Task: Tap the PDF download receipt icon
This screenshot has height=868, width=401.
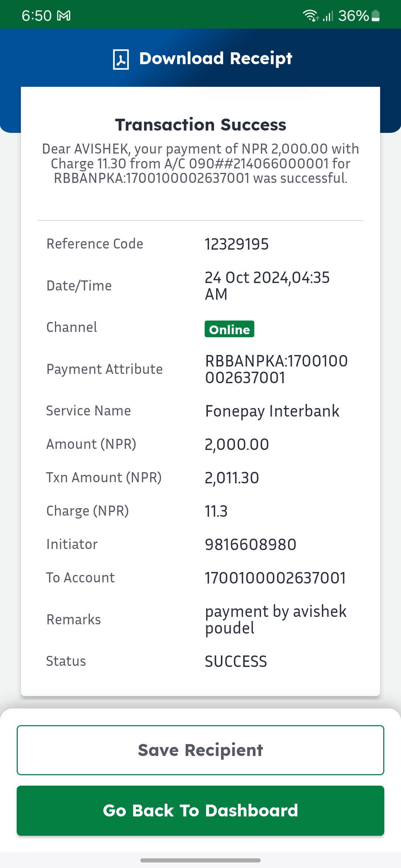Action: (121, 59)
